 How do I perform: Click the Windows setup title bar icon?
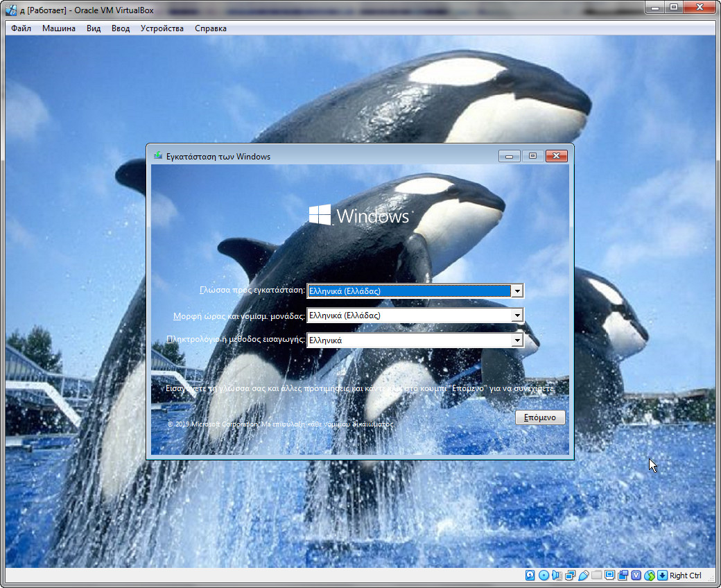pos(158,156)
